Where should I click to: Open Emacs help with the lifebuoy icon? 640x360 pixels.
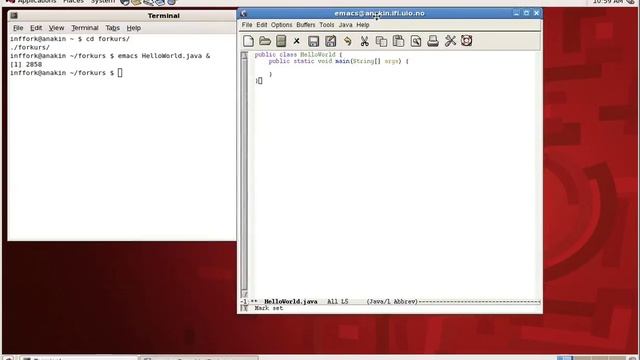(467, 41)
